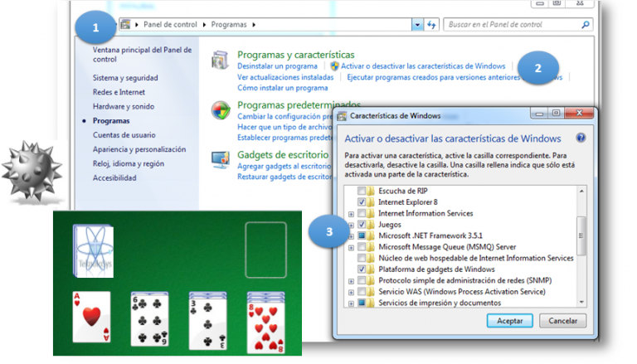This screenshot has width=637, height=364.
Task: Click Desinstalar un programa link
Action: tap(277, 66)
